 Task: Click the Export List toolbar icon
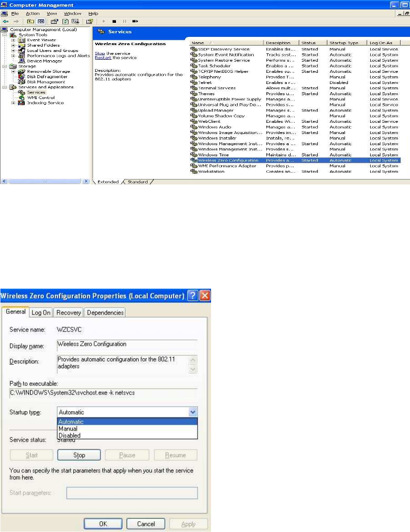click(x=75, y=21)
